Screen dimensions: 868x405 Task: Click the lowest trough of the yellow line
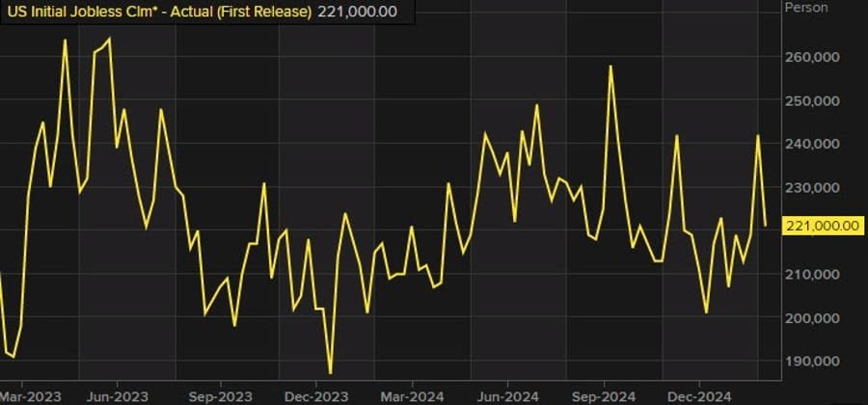(x=330, y=373)
